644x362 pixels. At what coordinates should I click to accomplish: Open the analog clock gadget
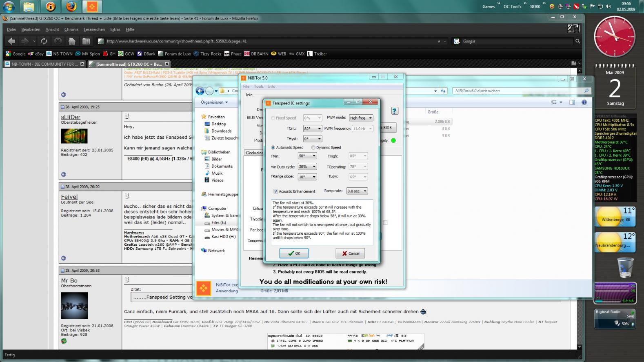(x=615, y=38)
